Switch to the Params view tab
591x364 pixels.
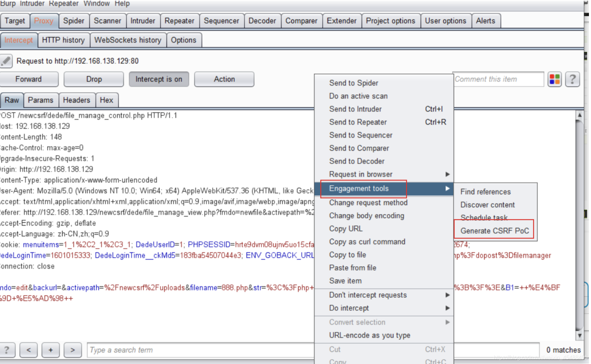pos(41,100)
